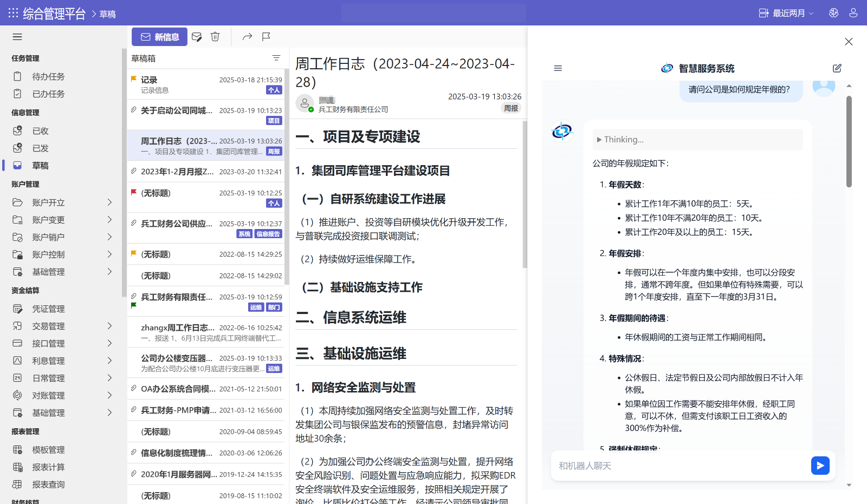Viewport: 867px width, 504px height.
Task: Click the mark-as-read envelope icon
Action: [197, 37]
